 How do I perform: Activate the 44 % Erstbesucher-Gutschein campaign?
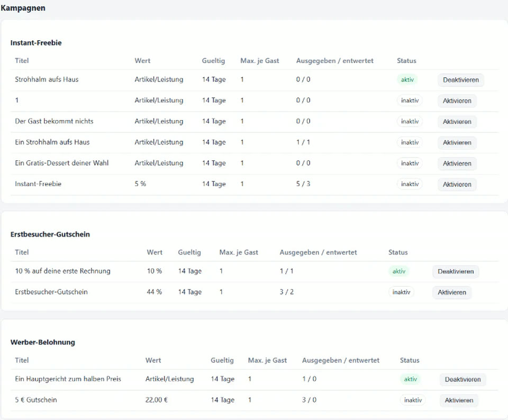[451, 293]
